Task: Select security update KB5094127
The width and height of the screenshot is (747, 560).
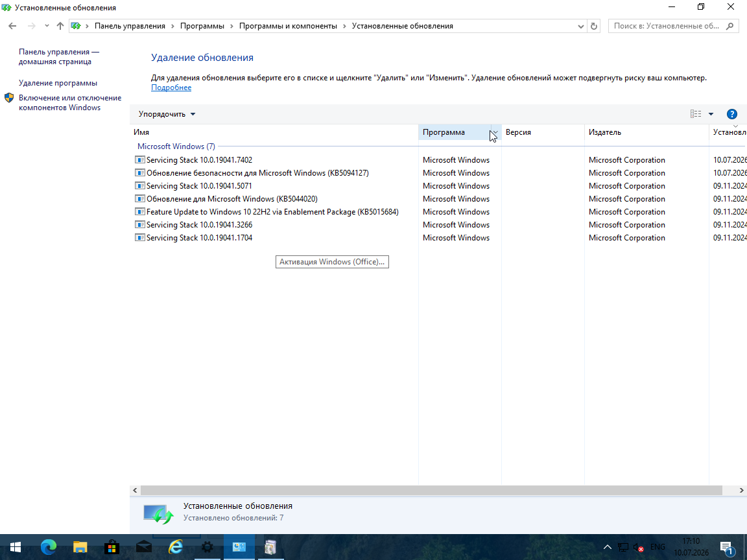Action: [257, 173]
